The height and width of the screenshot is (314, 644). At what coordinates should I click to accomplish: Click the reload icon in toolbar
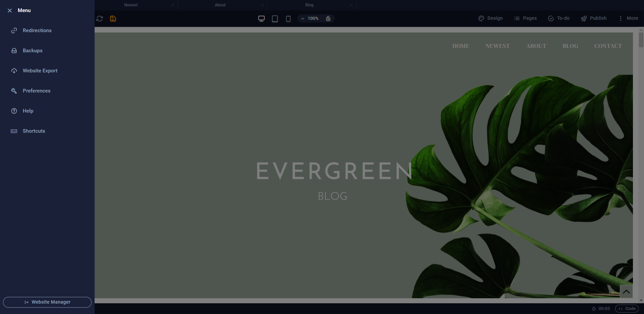100,18
